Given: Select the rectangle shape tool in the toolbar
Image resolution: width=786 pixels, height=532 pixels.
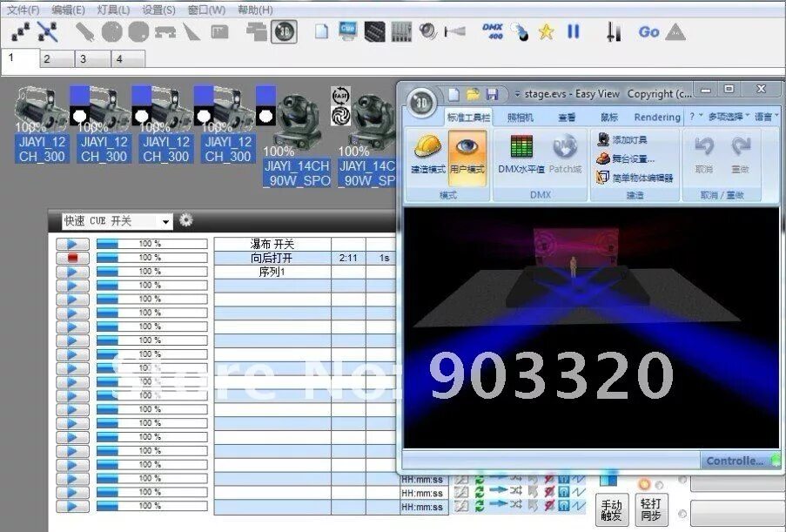Looking at the screenshot, I should pos(219,32).
